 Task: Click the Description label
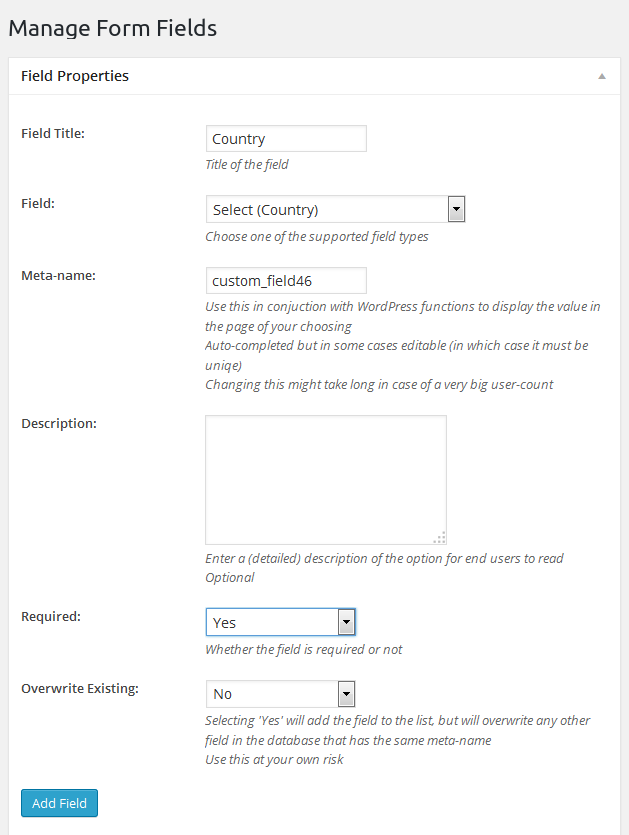(59, 423)
